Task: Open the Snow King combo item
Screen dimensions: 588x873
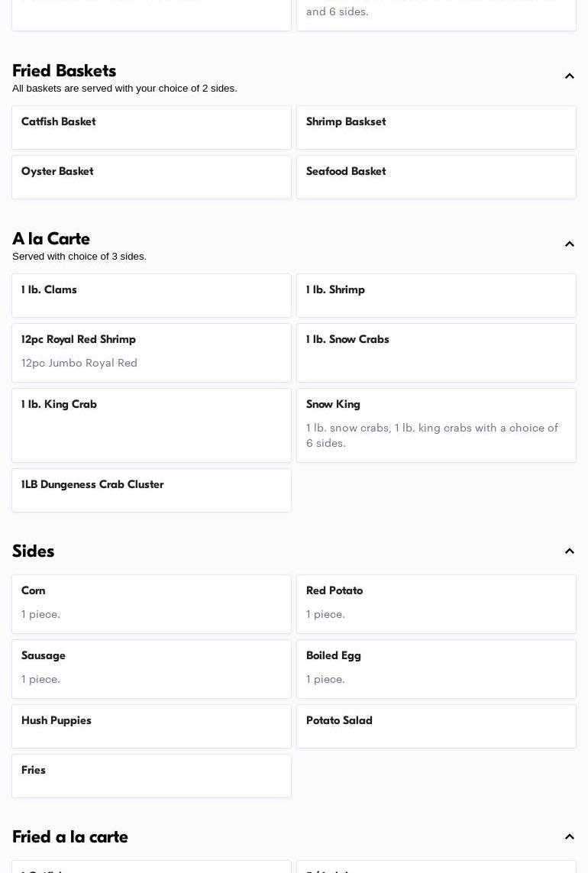Action: [x=436, y=425]
